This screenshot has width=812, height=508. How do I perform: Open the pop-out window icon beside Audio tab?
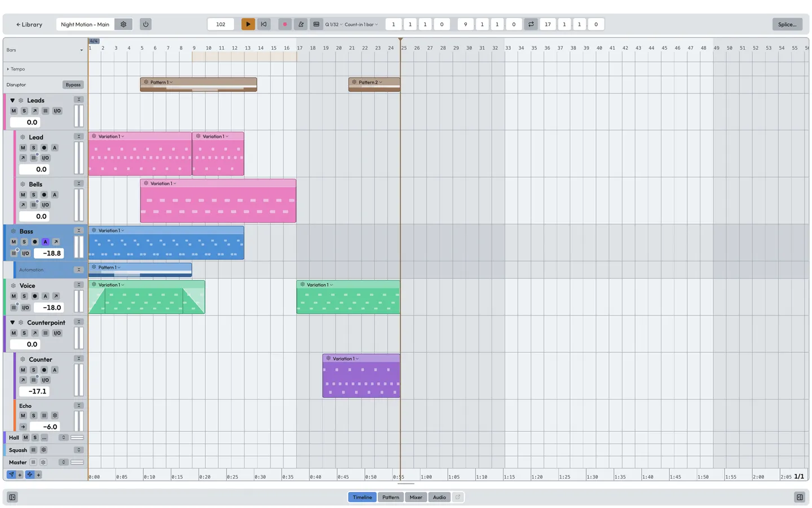tap(458, 497)
